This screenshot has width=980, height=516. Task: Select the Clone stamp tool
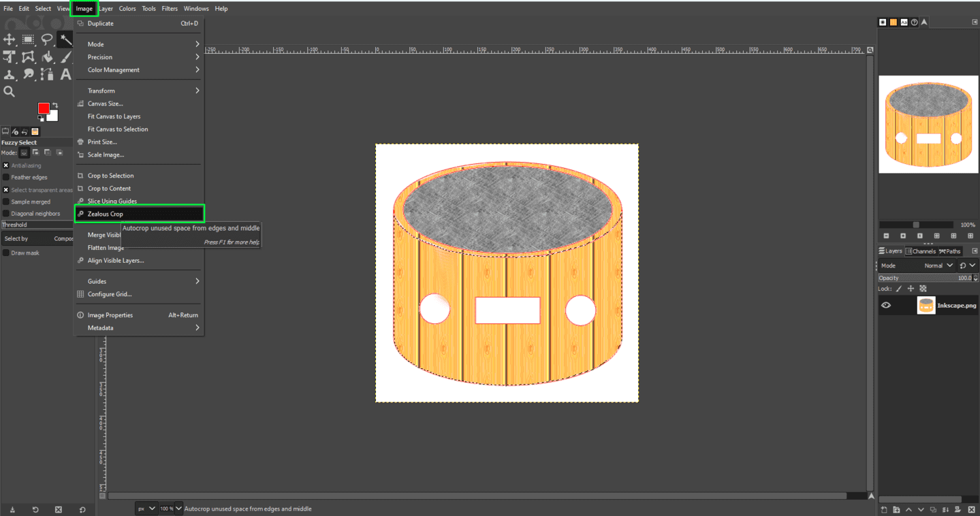[10, 74]
